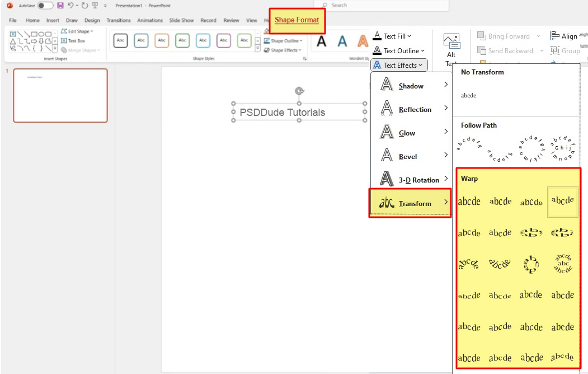Image resolution: width=588 pixels, height=374 pixels.
Task: Open the Animations ribbon tab
Action: (149, 20)
